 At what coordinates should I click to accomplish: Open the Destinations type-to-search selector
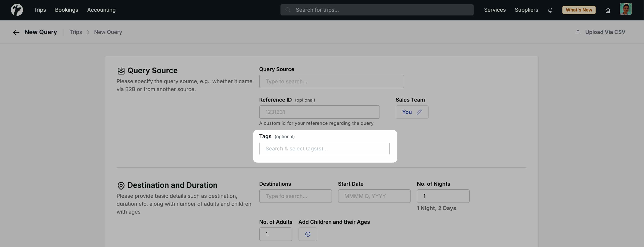(295, 196)
